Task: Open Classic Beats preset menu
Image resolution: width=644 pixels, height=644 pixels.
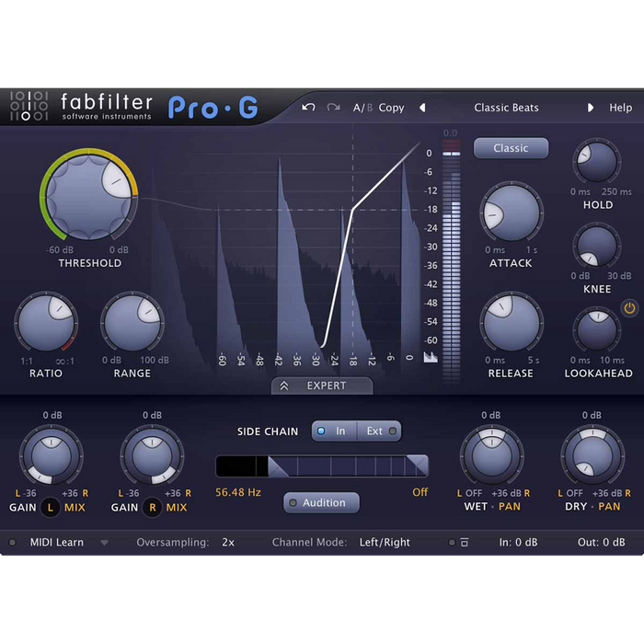Action: point(506,108)
